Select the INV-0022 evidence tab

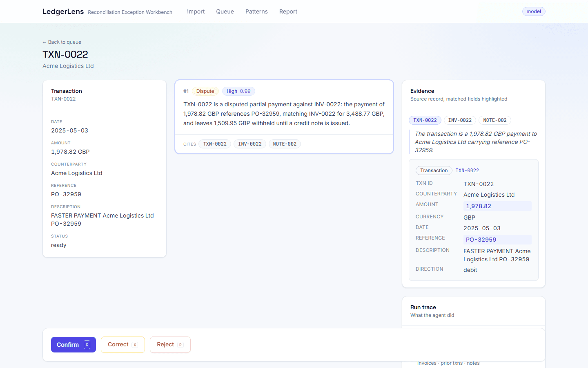click(x=460, y=120)
